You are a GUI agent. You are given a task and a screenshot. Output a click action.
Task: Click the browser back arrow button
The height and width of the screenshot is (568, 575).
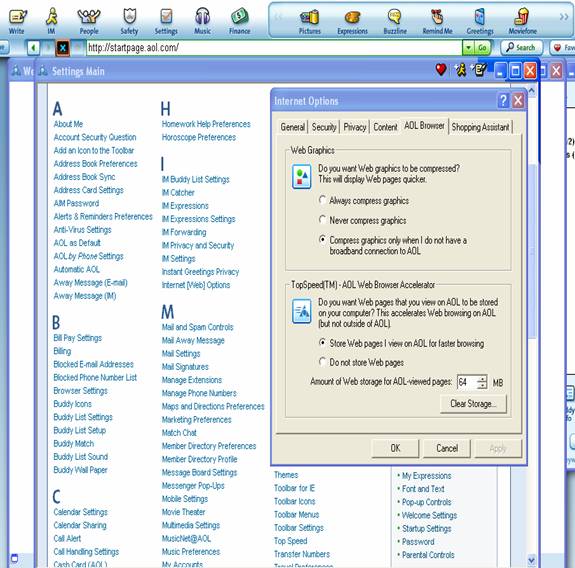click(33, 48)
